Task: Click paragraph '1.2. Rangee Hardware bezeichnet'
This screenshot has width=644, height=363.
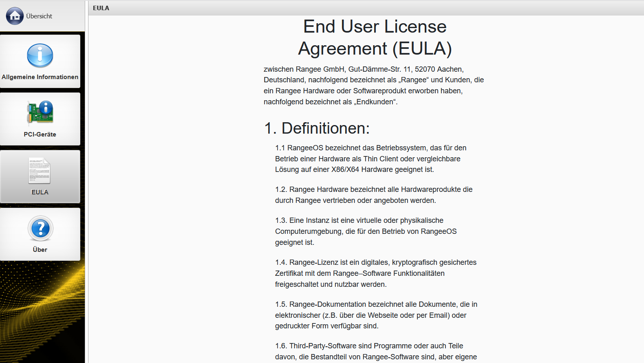Action: tap(374, 195)
